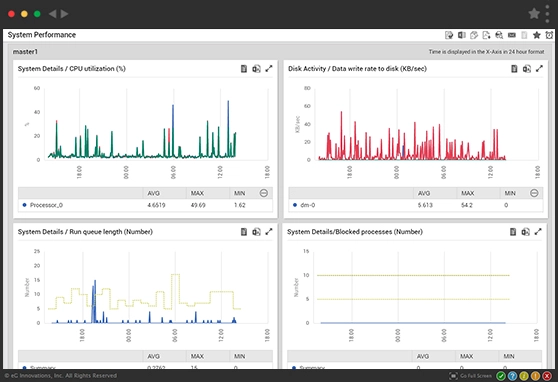This screenshot has width=558, height=382.
Task: Click the faded gray page icon in System Performance toolbar
Action: click(524, 35)
